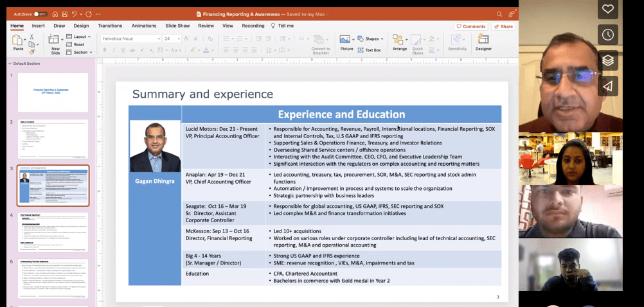Open the Review tab

click(206, 26)
